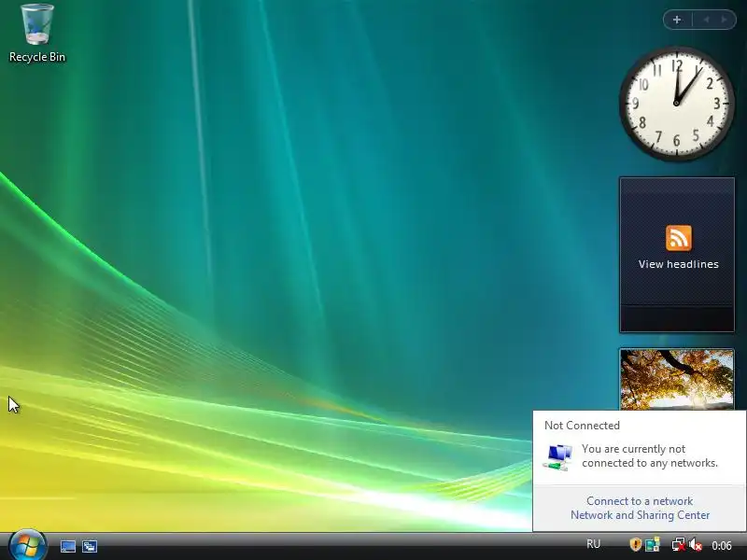
Task: Open the RU language indicator
Action: [x=593, y=544]
